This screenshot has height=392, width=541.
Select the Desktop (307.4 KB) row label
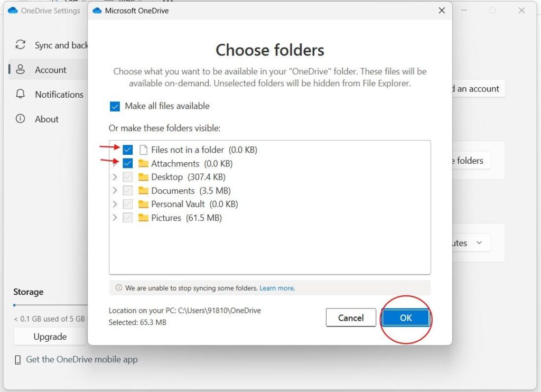(x=189, y=177)
